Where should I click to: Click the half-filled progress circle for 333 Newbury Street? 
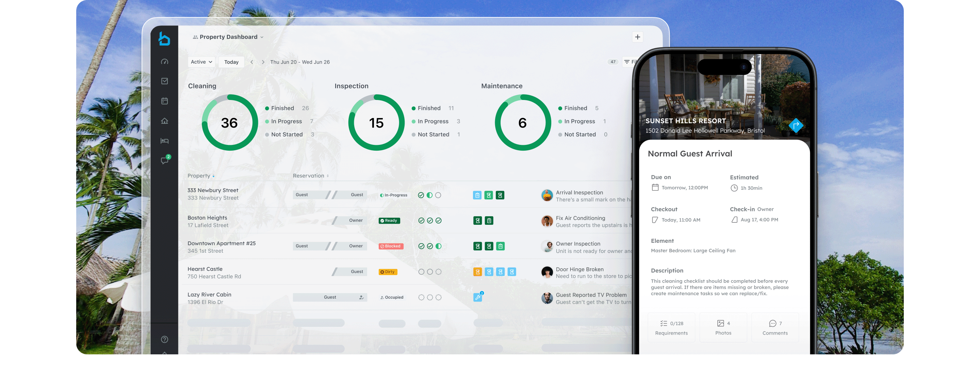pos(429,195)
